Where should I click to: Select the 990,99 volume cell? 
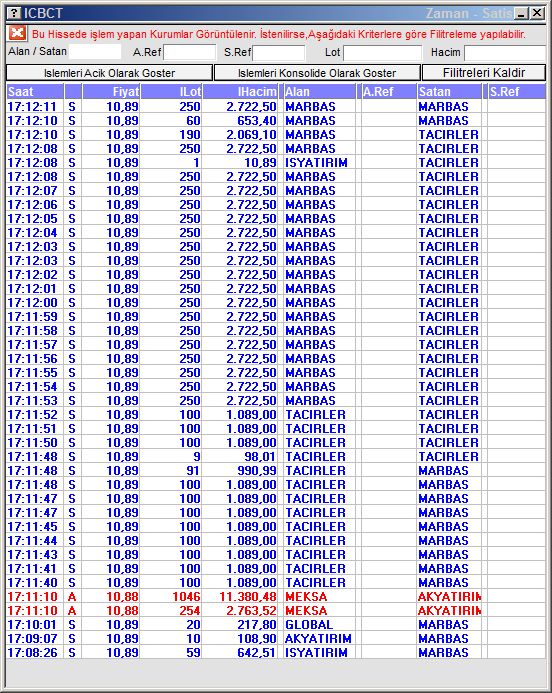tap(240, 471)
